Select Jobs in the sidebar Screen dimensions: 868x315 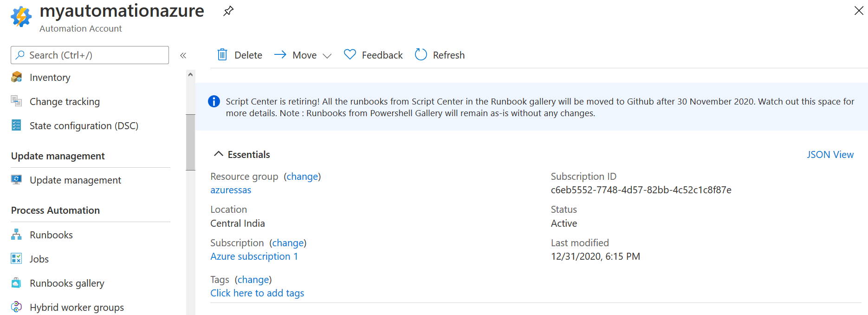[x=39, y=259]
